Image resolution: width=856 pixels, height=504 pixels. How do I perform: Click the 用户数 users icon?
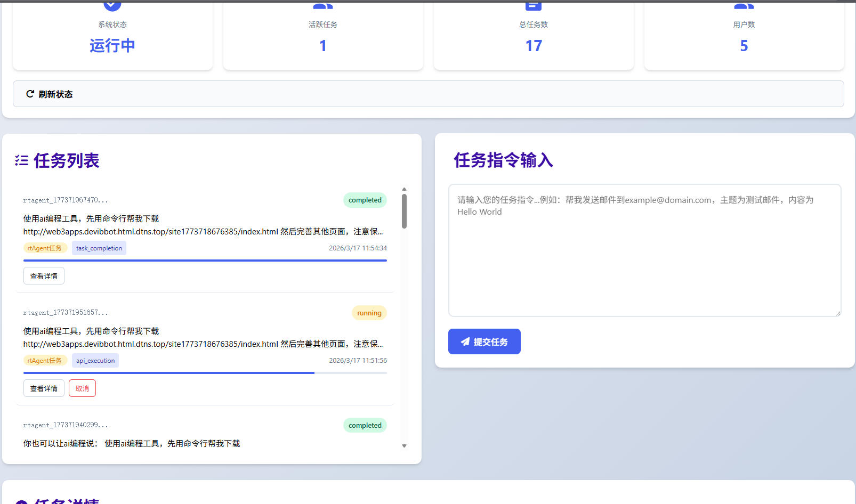[x=744, y=4]
